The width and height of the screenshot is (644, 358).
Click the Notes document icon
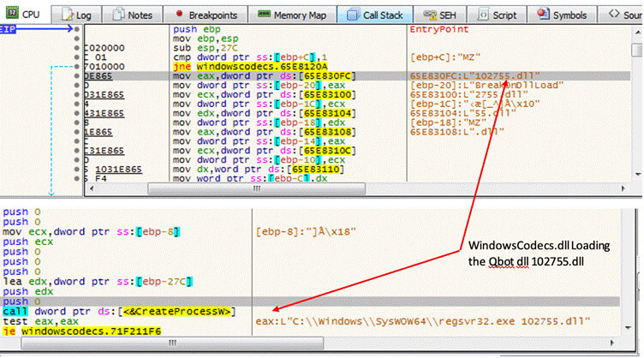point(119,15)
